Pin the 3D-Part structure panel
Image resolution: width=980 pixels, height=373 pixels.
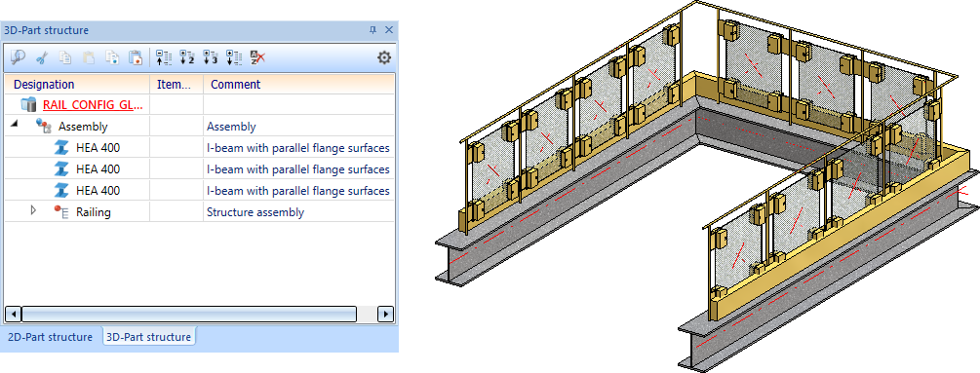coord(373,30)
